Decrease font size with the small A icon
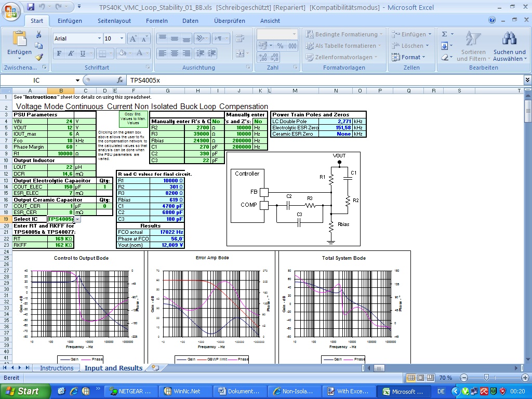This screenshot has width=532, height=399. pyautogui.click(x=144, y=38)
